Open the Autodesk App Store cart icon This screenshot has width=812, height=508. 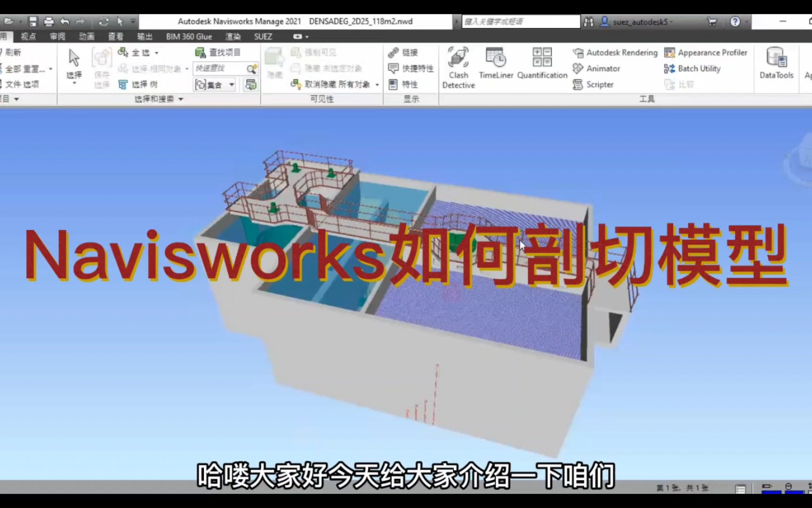(712, 22)
